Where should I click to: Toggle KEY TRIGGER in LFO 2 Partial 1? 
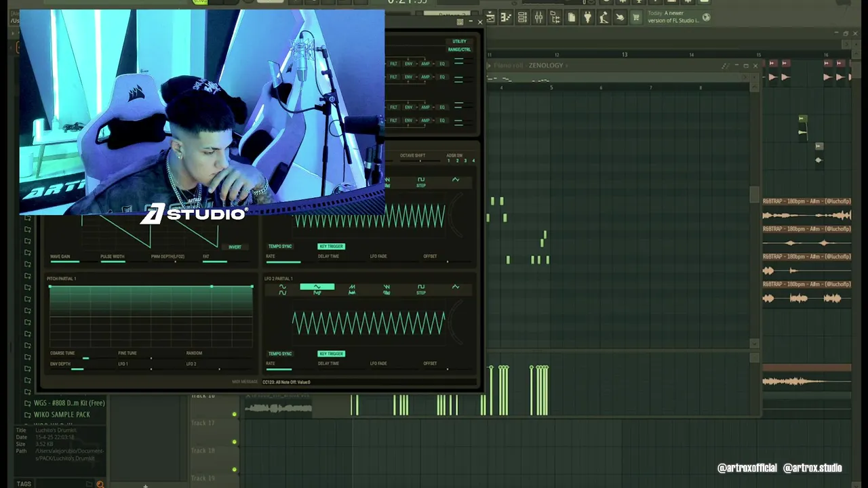[331, 354]
